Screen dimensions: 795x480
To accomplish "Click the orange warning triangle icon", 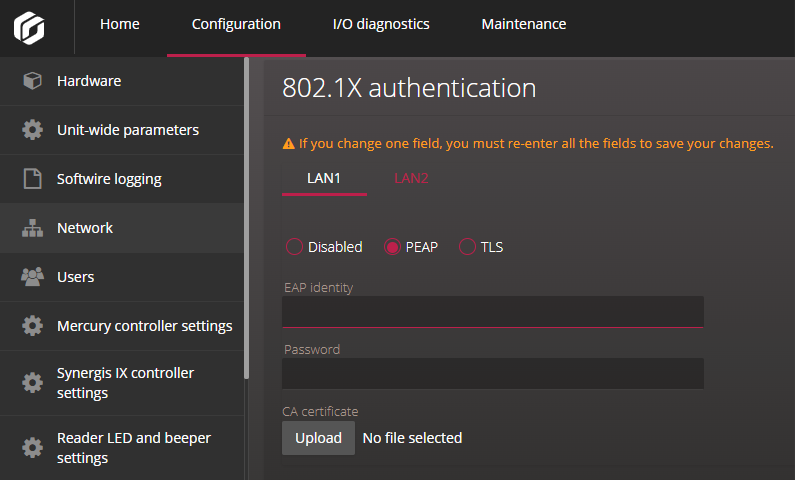I will pyautogui.click(x=288, y=144).
